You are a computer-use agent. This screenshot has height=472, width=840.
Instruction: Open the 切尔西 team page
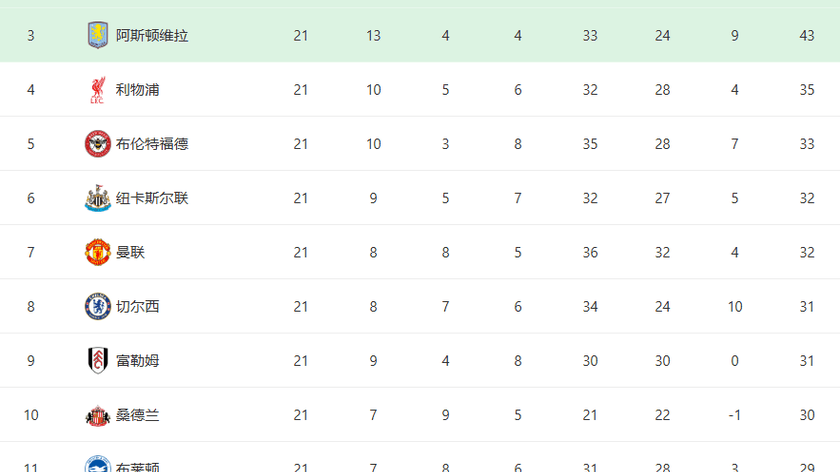click(x=137, y=306)
